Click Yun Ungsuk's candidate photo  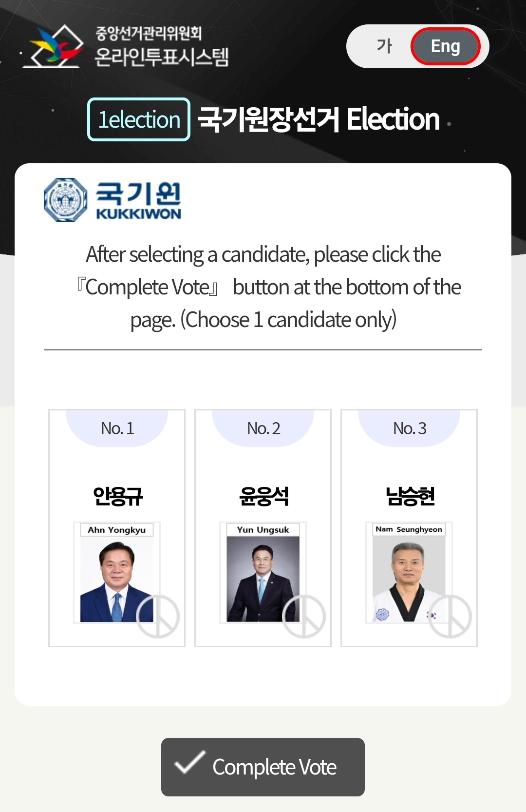tap(263, 579)
